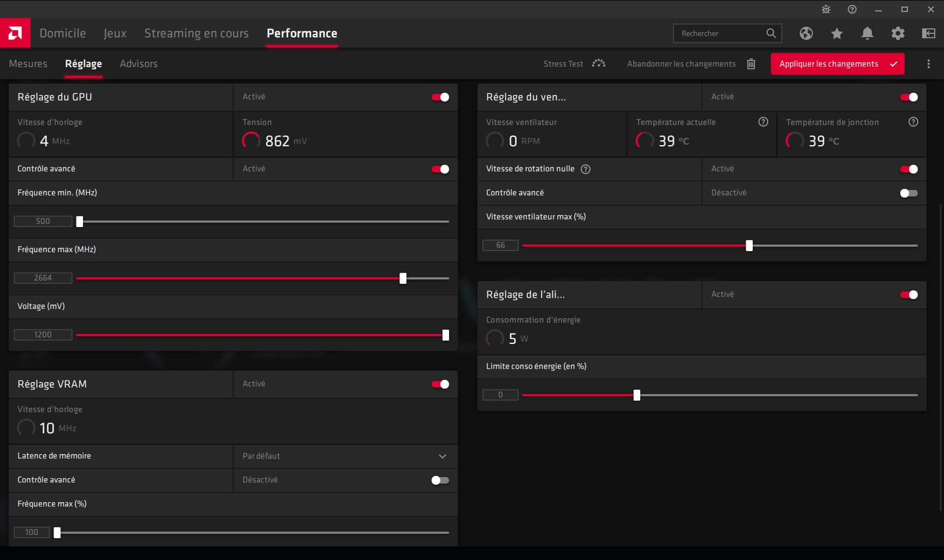The height and width of the screenshot is (560, 944).
Task: Open favorites star icon
Action: coord(836,33)
